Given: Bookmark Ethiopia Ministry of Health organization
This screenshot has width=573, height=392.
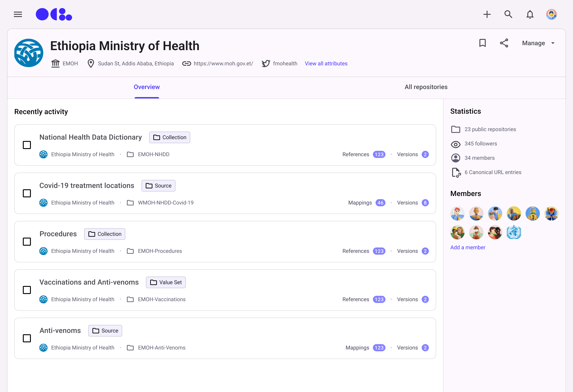Looking at the screenshot, I should click(482, 43).
